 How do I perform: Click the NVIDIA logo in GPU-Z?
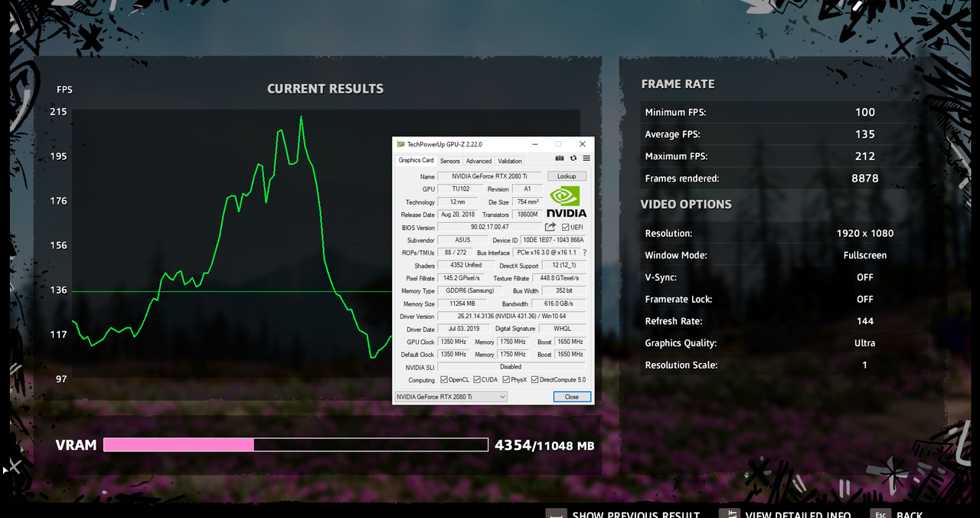click(x=567, y=202)
